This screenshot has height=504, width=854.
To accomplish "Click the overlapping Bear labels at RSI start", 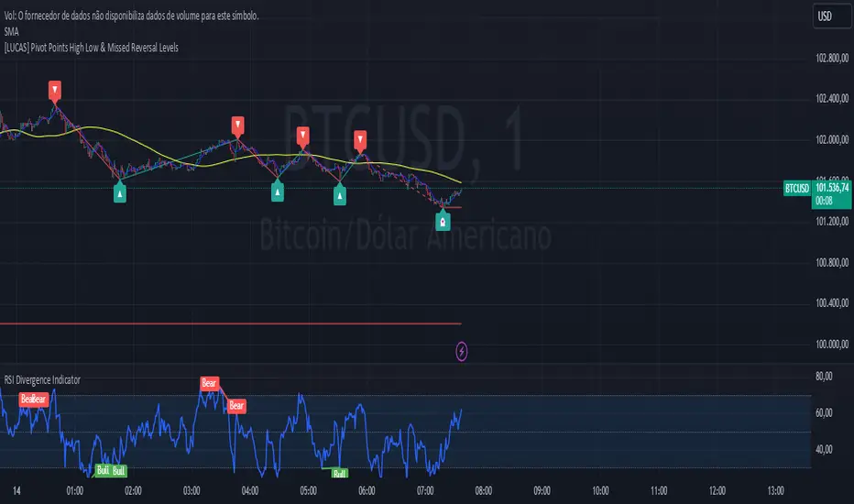I will click(x=34, y=399).
